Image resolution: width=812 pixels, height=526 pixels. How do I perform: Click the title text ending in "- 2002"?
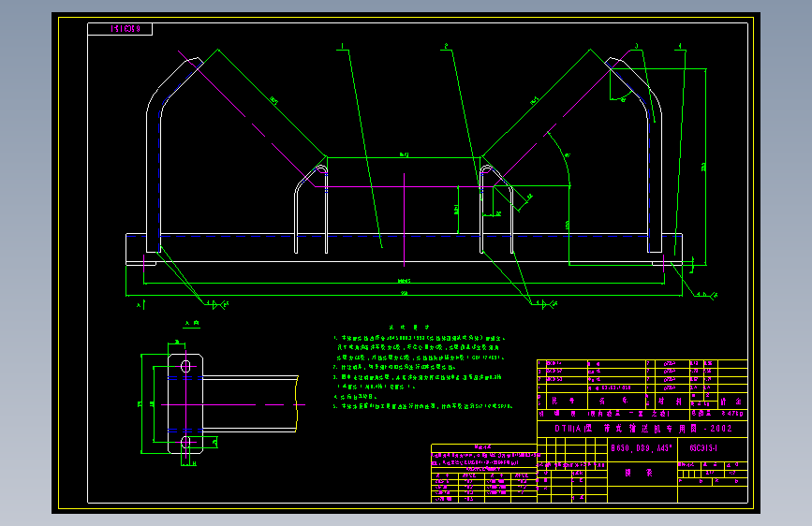tap(643, 429)
